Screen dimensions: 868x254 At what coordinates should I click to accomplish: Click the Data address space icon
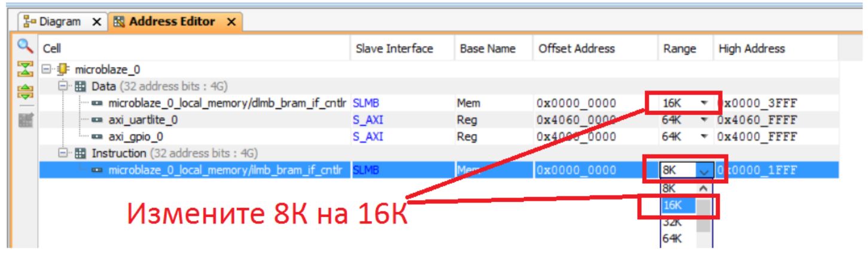tap(82, 86)
